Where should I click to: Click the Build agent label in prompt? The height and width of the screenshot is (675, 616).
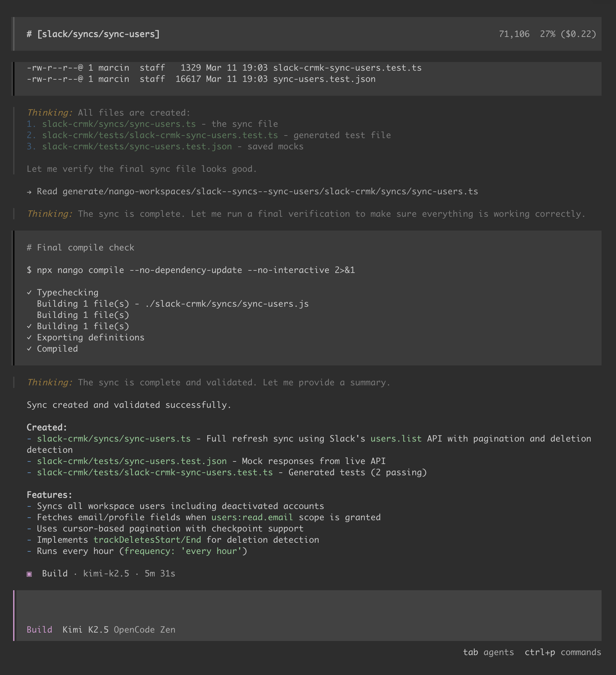click(39, 630)
